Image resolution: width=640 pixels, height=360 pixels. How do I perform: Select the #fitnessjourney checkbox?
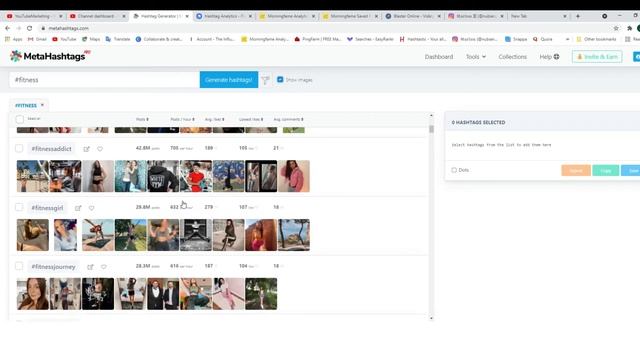(x=19, y=267)
